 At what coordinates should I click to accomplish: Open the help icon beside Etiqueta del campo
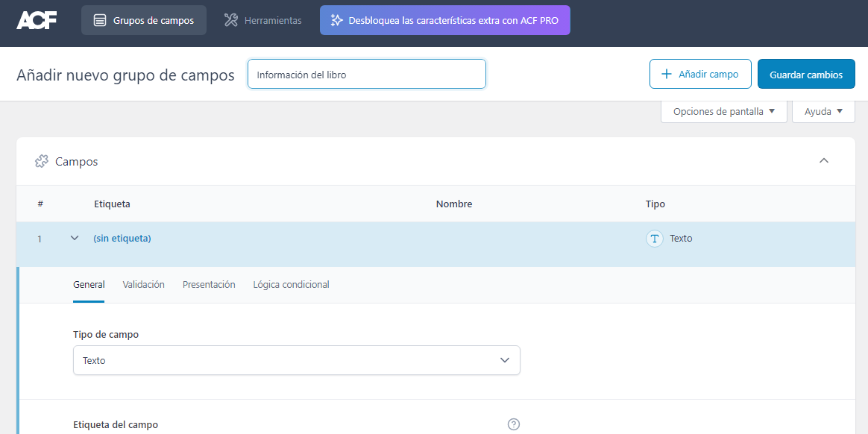click(513, 424)
